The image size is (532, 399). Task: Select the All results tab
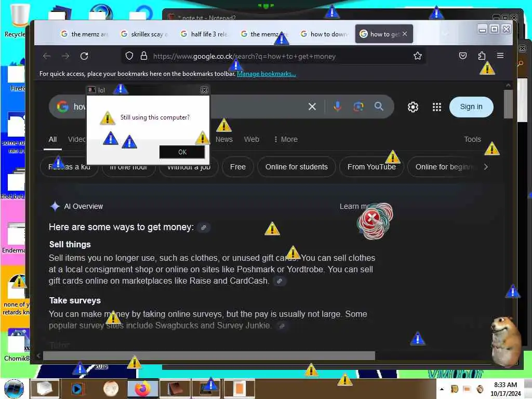tap(52, 139)
